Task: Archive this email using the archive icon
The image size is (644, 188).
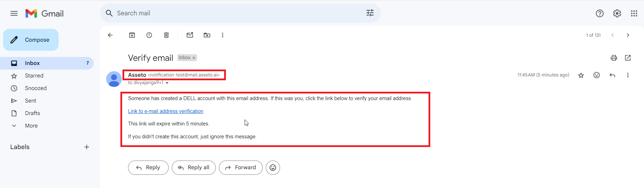Action: coord(132,35)
